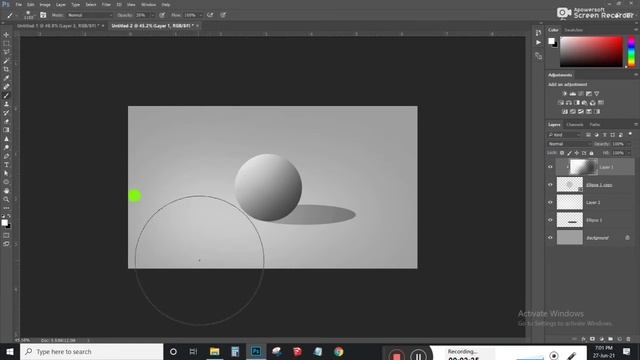Open the Image menu
The width and height of the screenshot is (640, 360).
click(45, 4)
